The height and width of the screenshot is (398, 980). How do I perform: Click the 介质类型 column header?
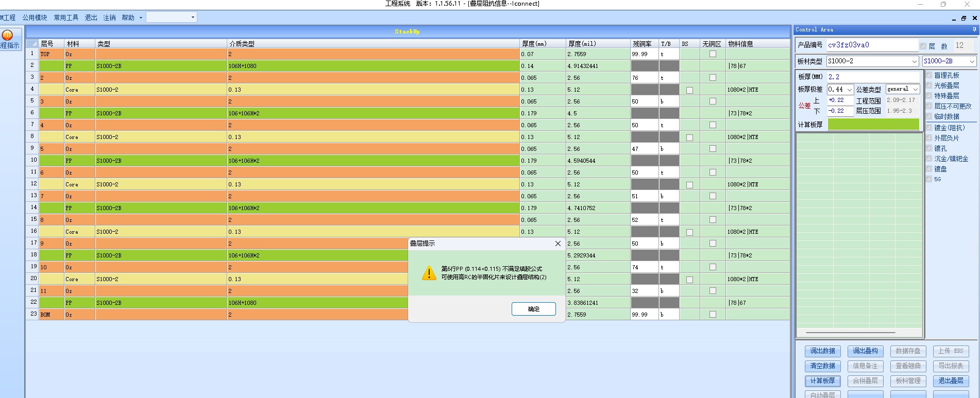tap(374, 44)
